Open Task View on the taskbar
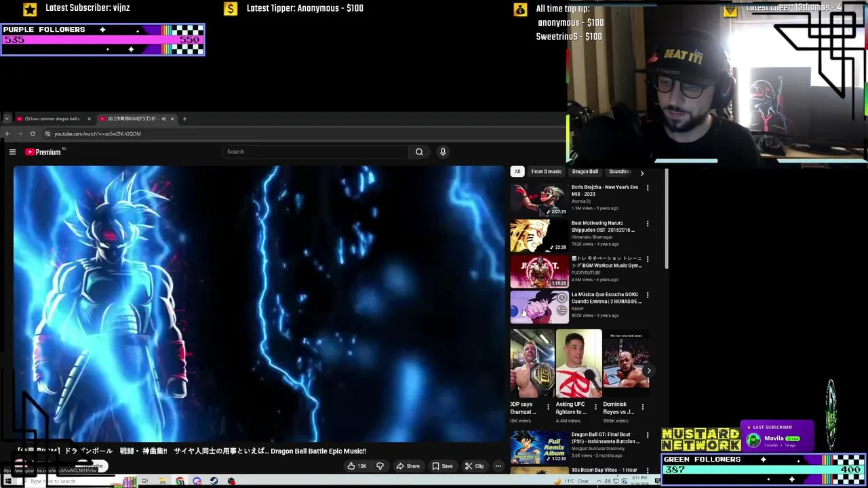Viewport: 868px width, 488px height. [x=144, y=481]
